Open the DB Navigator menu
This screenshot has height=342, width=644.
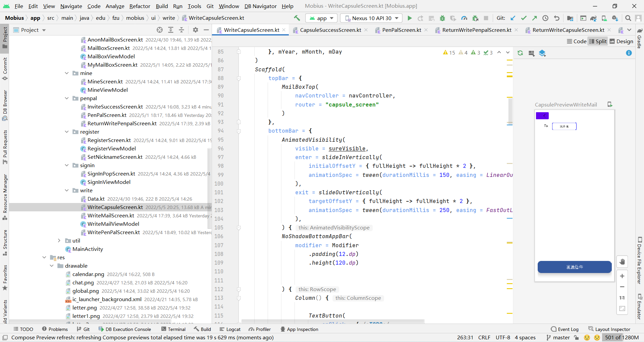point(261,6)
